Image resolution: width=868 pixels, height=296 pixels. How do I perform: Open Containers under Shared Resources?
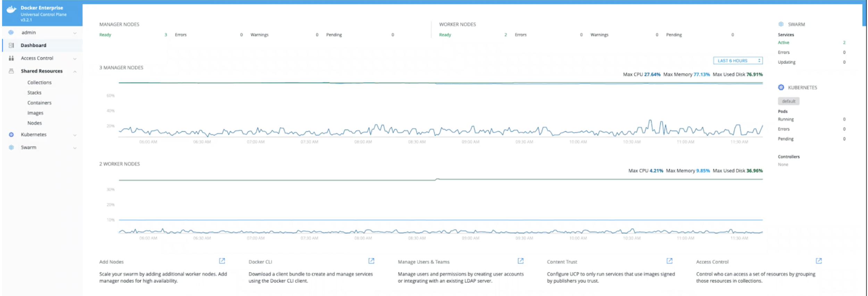(x=39, y=102)
